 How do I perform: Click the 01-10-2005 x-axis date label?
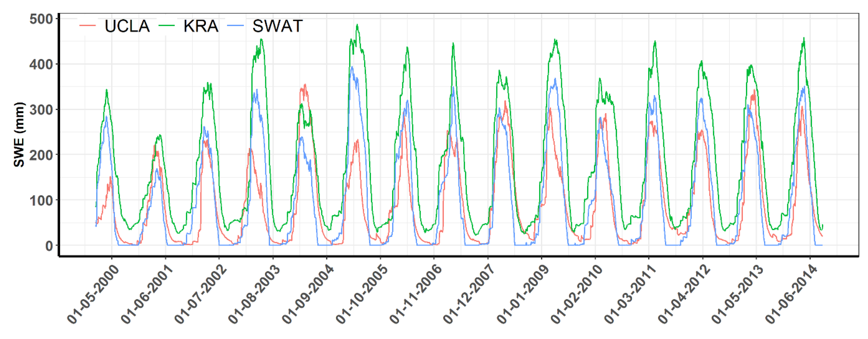click(x=362, y=294)
